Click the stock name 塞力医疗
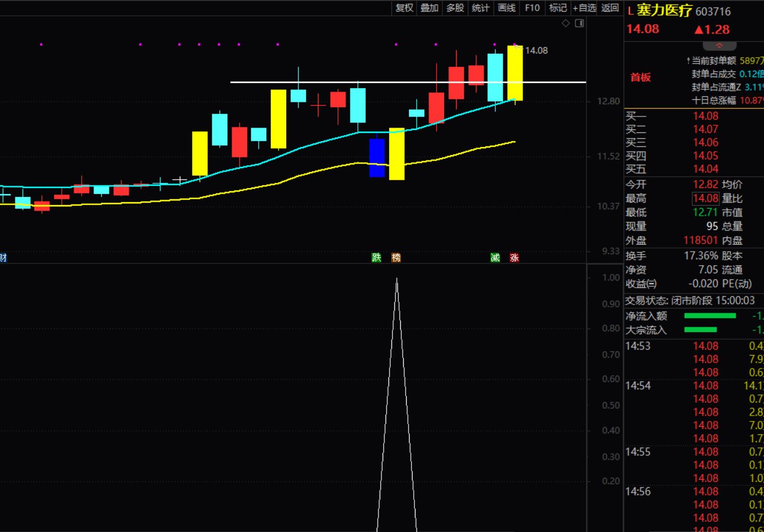The height and width of the screenshot is (532, 764). point(665,11)
